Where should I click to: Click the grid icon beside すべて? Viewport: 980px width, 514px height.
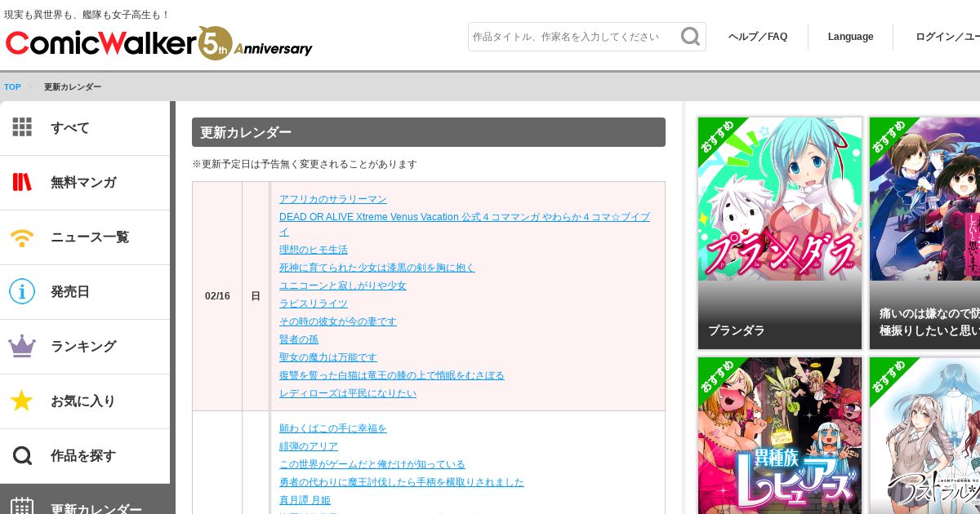point(22,127)
